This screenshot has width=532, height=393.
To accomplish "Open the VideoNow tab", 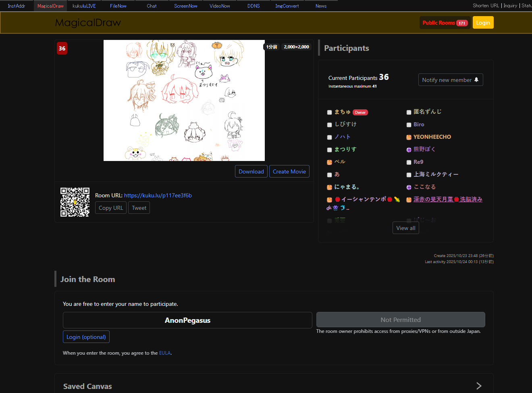I will 220,6.
